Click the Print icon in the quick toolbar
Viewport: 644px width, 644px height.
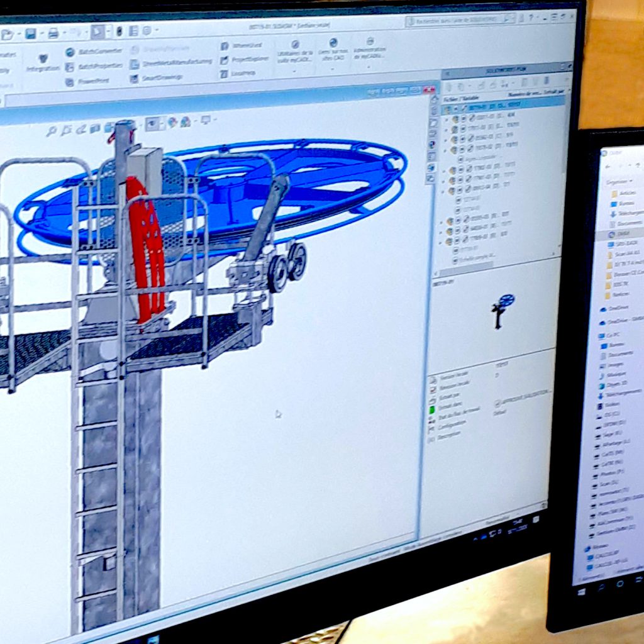point(53,33)
